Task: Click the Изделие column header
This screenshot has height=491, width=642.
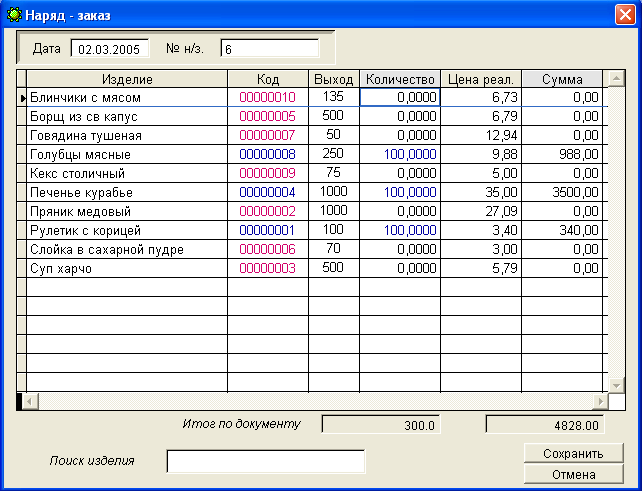Action: pos(127,79)
